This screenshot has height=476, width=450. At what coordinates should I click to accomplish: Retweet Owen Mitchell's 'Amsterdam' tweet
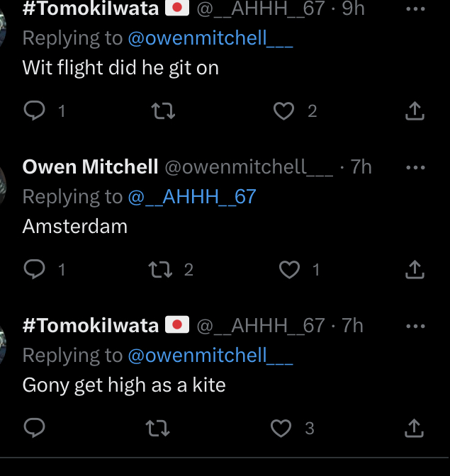(x=159, y=269)
